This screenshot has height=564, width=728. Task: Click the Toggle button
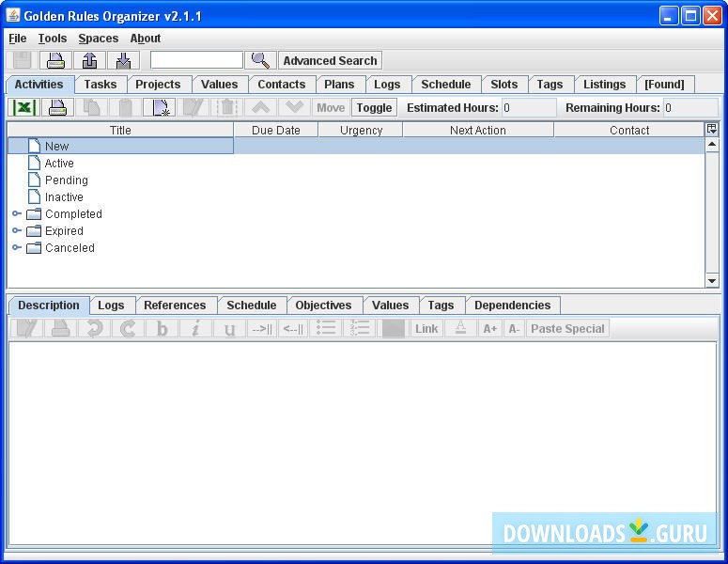374,108
